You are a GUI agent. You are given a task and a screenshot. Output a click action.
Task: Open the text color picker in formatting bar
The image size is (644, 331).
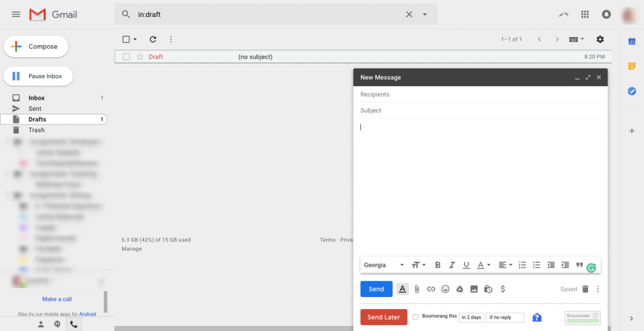(x=482, y=265)
